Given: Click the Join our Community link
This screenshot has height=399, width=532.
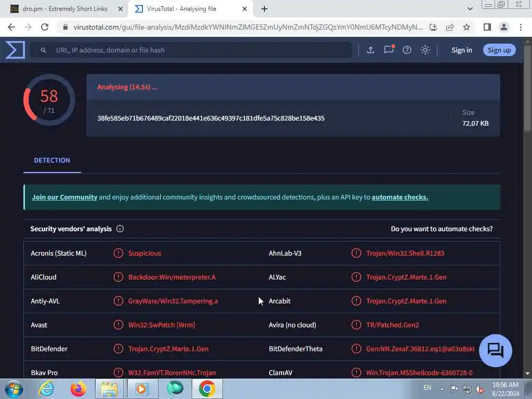Looking at the screenshot, I should coord(64,197).
